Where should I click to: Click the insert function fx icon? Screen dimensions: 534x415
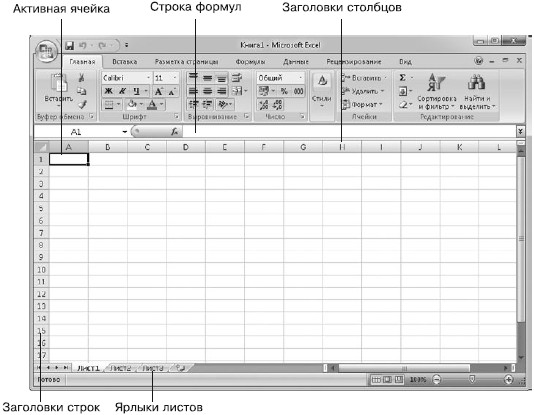(x=174, y=131)
